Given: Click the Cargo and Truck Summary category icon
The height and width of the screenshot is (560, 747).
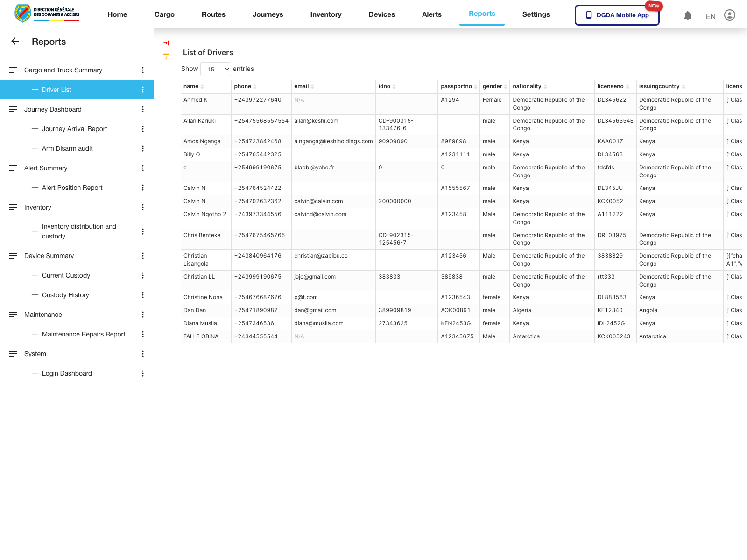Looking at the screenshot, I should pyautogui.click(x=13, y=70).
